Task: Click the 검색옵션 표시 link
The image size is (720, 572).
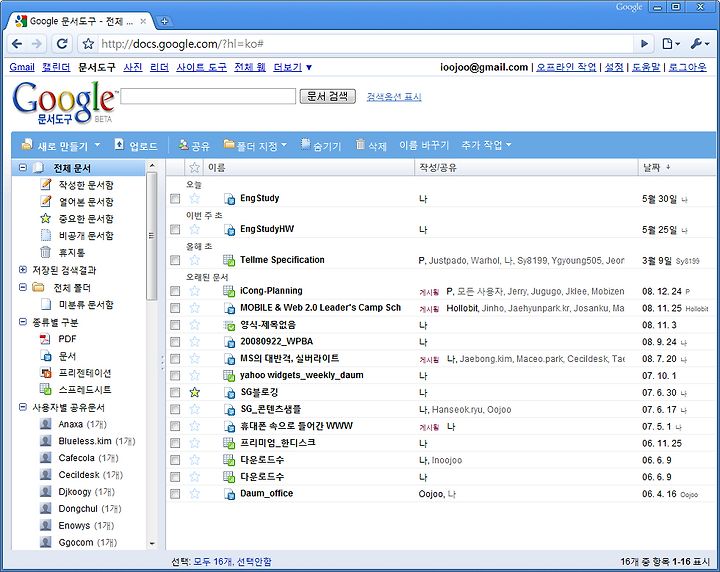Action: (x=394, y=97)
